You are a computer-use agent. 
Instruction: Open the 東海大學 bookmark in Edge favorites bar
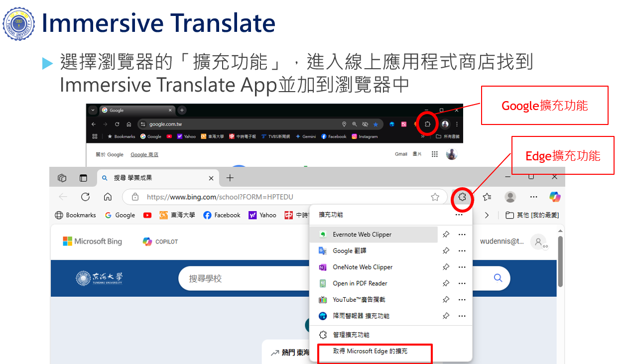click(177, 215)
